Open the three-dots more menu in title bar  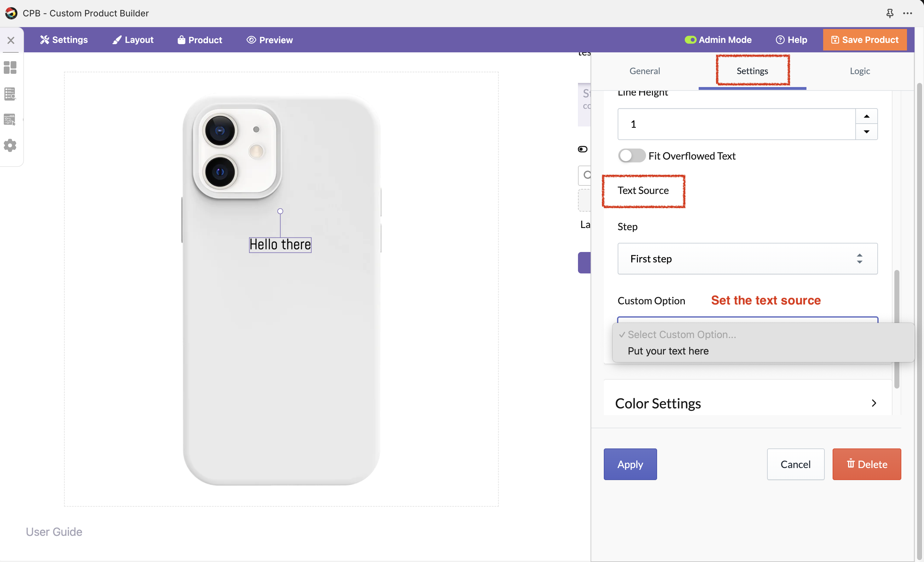click(908, 14)
